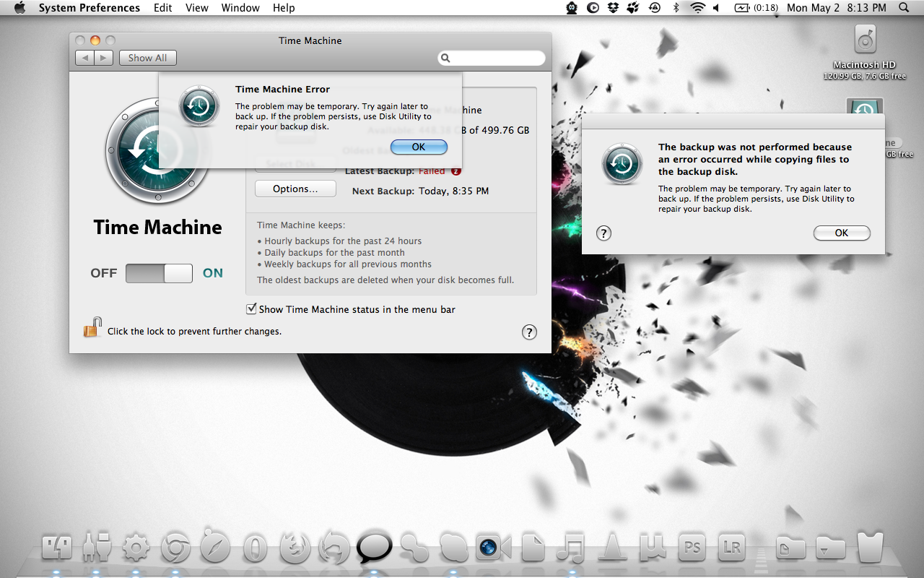Launch Photoshop PS from the Dock
924x578 pixels.
point(692,548)
